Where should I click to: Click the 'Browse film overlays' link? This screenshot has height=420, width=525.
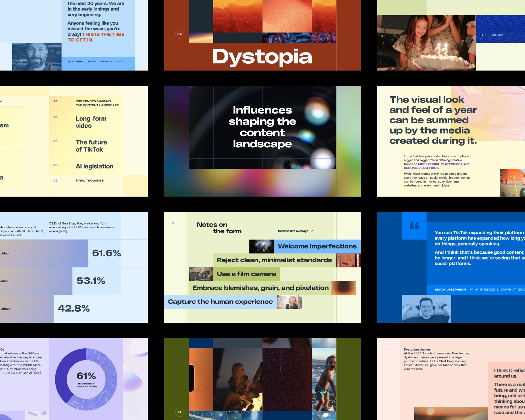(x=293, y=231)
